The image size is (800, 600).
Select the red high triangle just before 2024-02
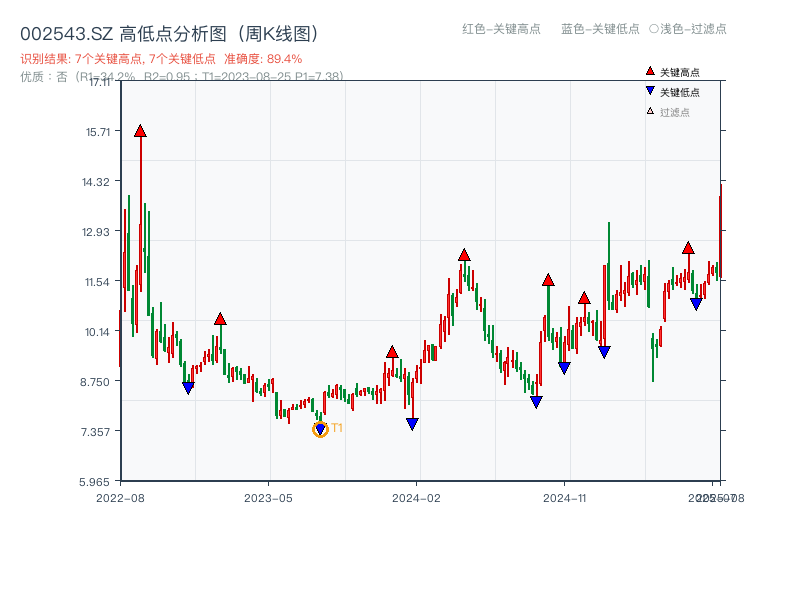pos(392,352)
